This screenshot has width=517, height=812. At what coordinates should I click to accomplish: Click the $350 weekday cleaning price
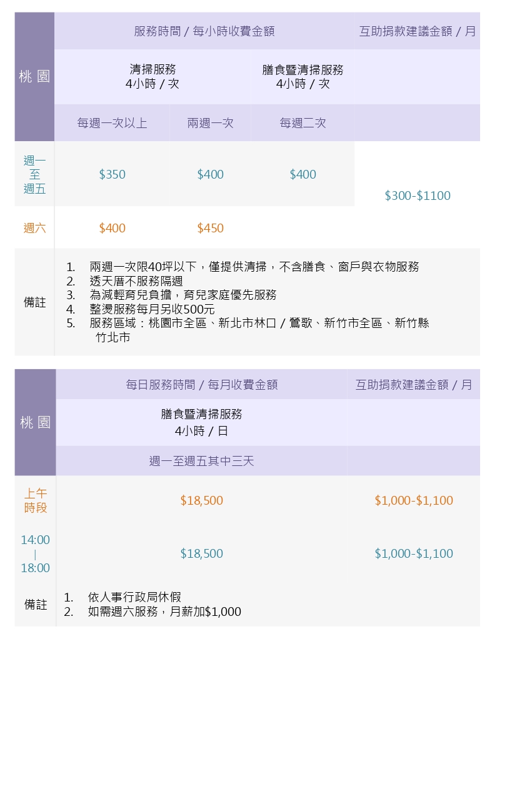tap(113, 175)
